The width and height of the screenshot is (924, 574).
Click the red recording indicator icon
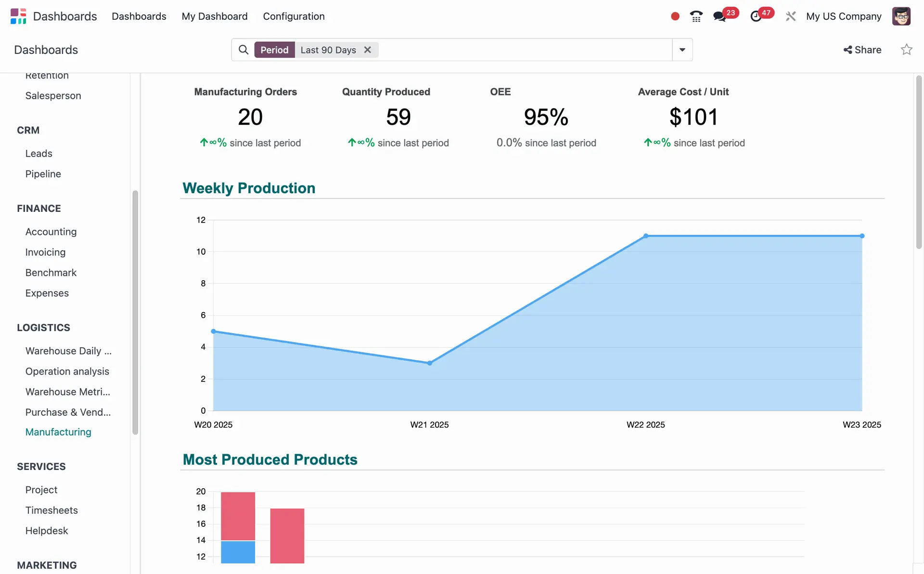[675, 16]
